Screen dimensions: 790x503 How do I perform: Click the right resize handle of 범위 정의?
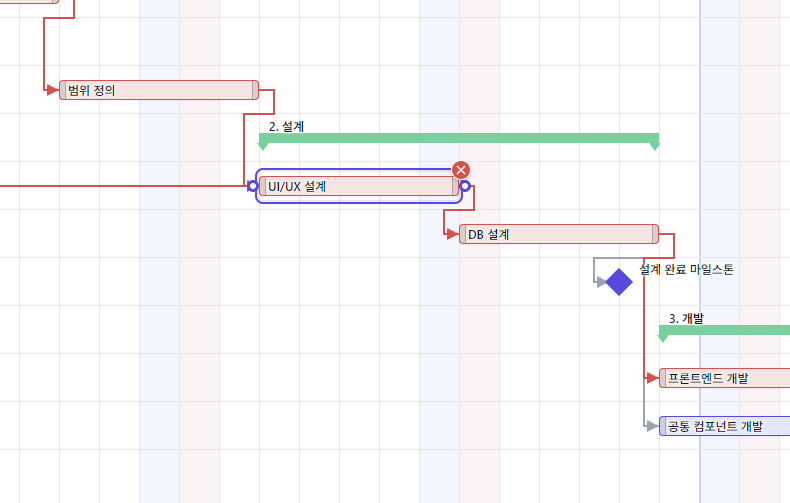tap(255, 90)
